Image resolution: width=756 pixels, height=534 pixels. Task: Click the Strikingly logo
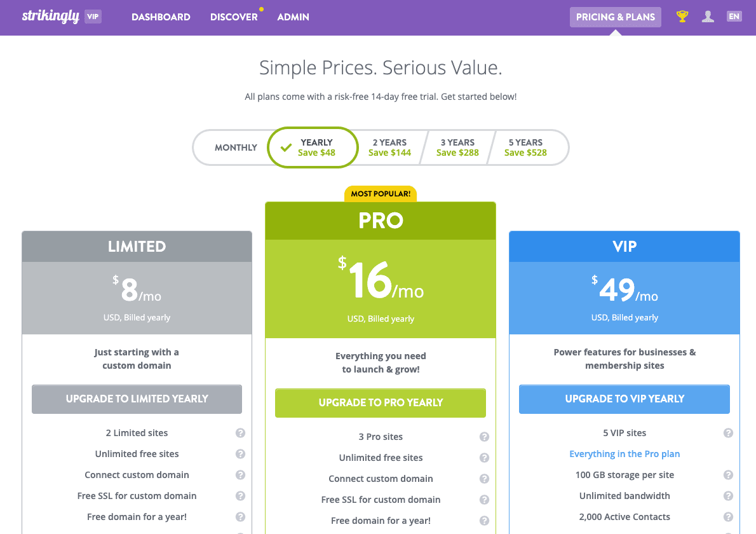click(x=50, y=17)
